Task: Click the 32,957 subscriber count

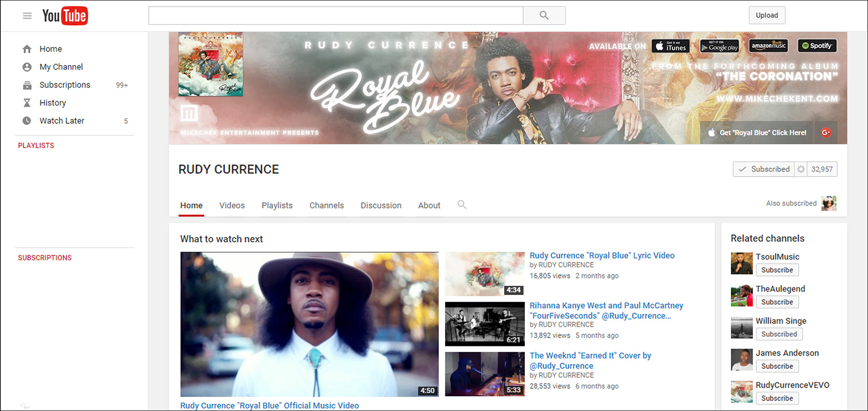Action: point(822,169)
